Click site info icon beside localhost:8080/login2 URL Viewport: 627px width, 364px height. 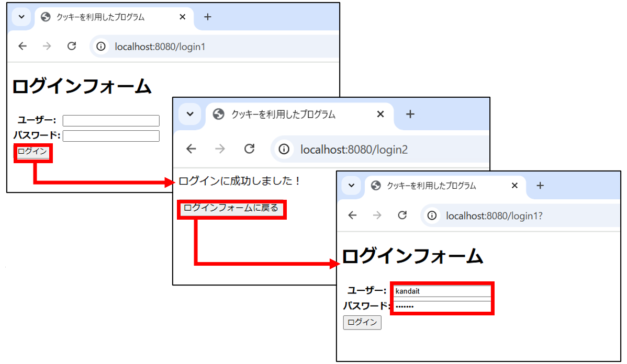pyautogui.click(x=284, y=149)
